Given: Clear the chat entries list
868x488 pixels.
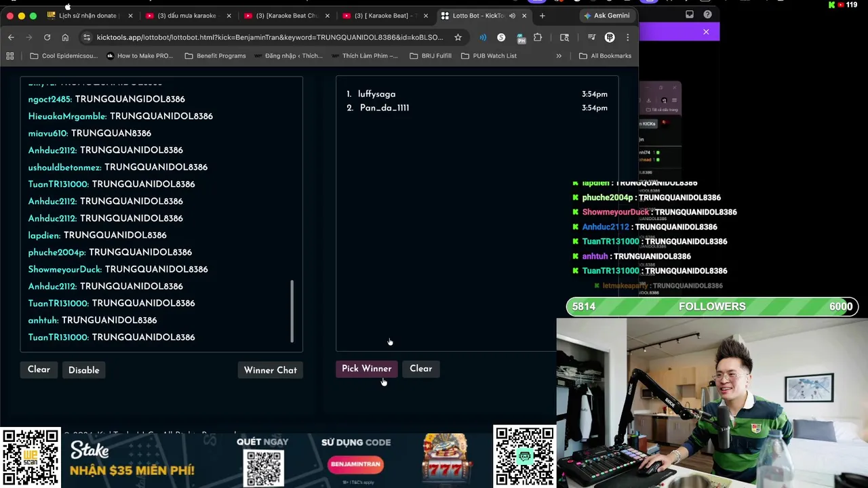Looking at the screenshot, I should (x=39, y=369).
